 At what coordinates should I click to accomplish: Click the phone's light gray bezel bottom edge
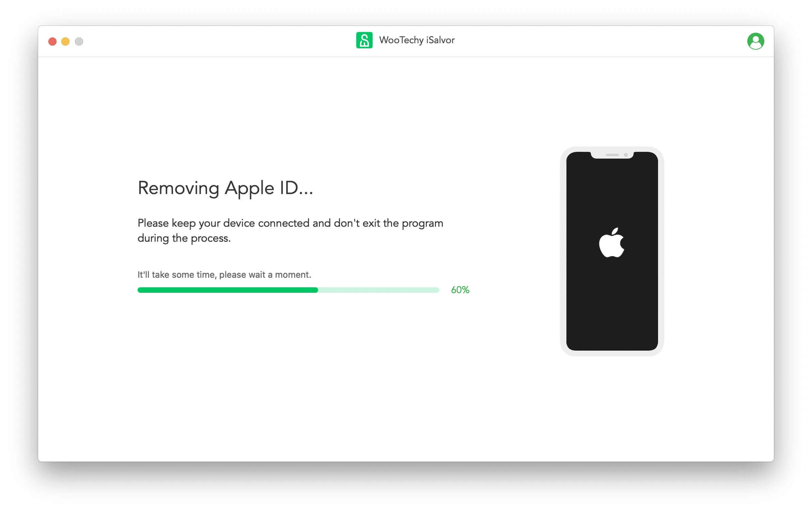612,353
